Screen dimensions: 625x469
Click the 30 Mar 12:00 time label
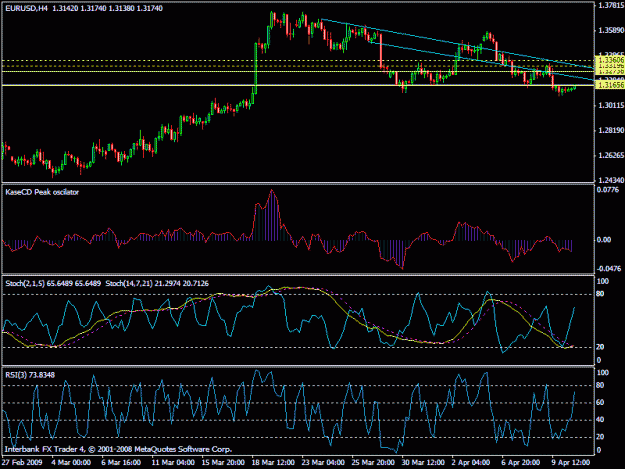point(423,463)
